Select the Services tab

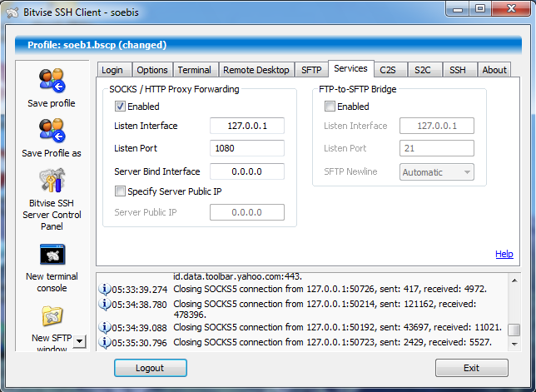(350, 69)
